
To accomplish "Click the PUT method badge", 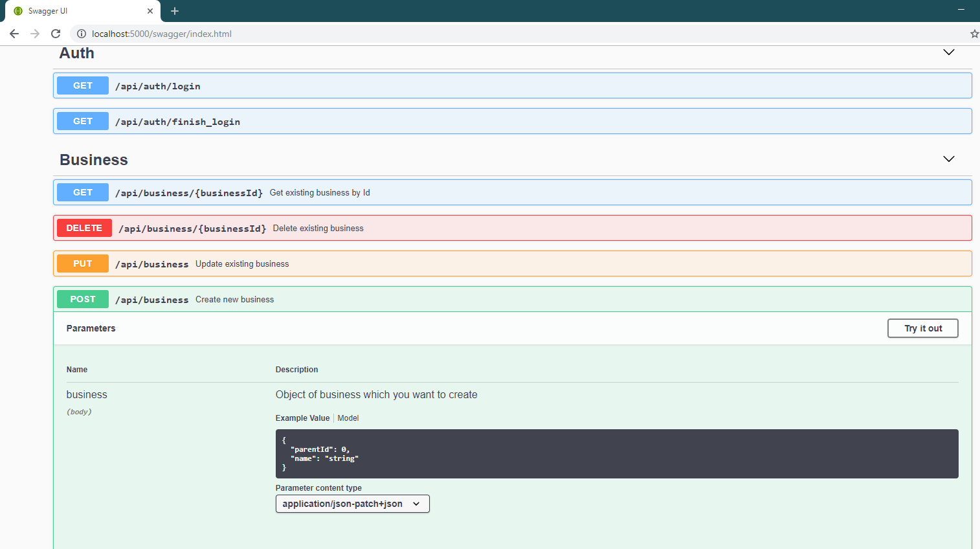I will 83,263.
